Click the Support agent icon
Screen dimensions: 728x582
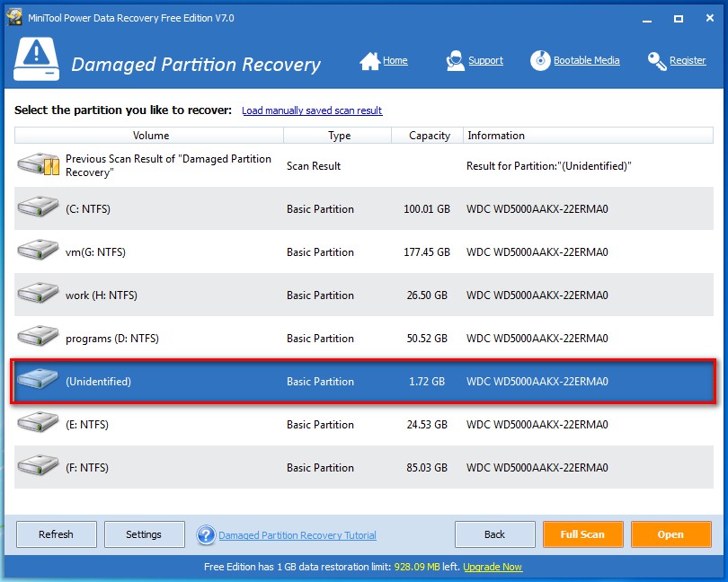(455, 61)
